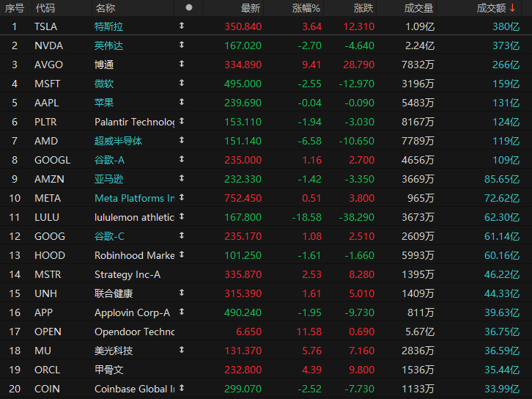Click the up-down arrow icon in AMD row

(182, 139)
